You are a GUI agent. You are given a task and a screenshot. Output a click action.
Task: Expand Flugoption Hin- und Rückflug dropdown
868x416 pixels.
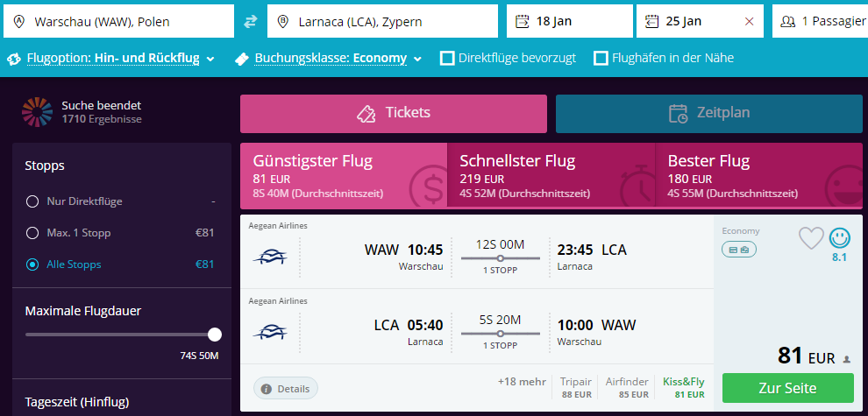pos(111,58)
